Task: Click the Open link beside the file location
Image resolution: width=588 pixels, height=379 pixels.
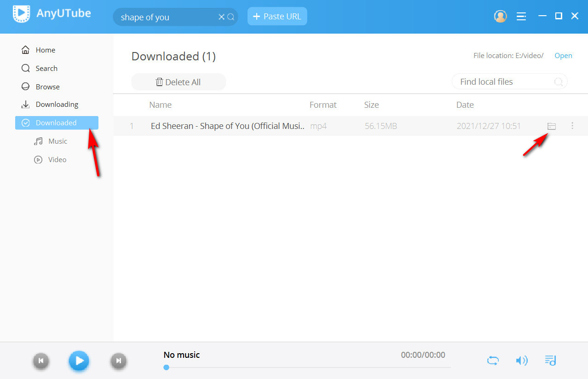Action: pyautogui.click(x=563, y=56)
